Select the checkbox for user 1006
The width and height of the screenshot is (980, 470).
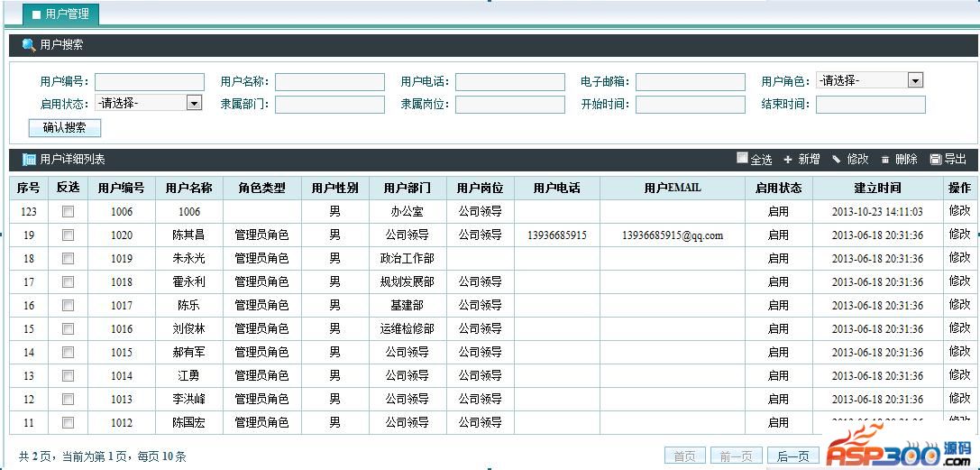tap(68, 211)
